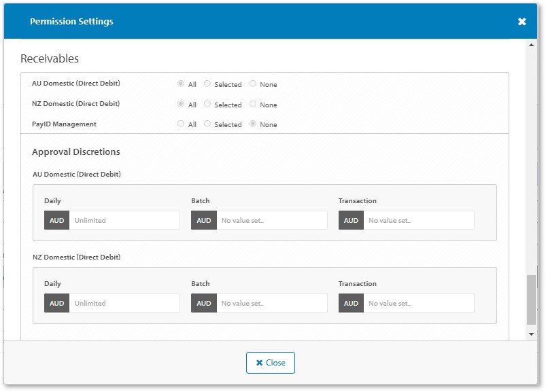Click NZ Domestic Transaction limit field
The image size is (546, 392).
(418, 303)
